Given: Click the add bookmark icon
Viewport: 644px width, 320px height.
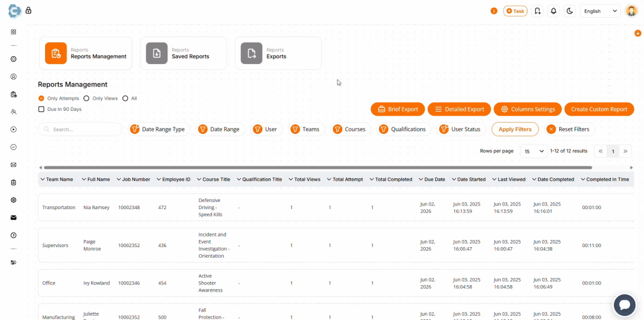Looking at the screenshot, I should coord(537,11).
